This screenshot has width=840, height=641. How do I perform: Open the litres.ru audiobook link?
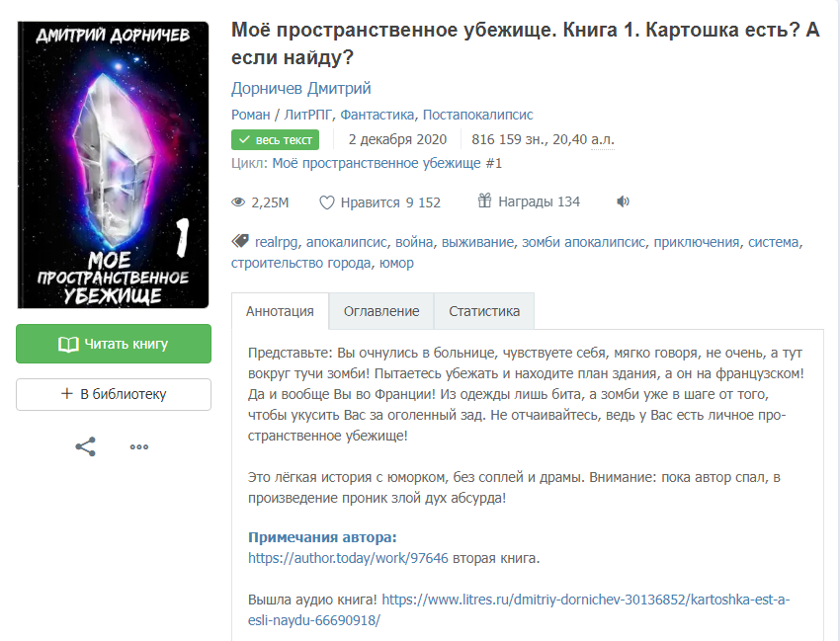pos(519,610)
